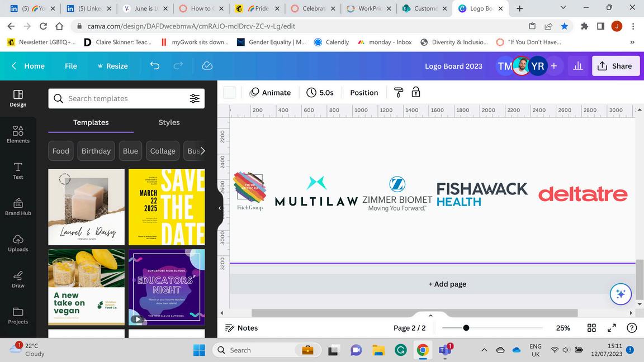
Task: Open insights bar chart icon
Action: click(578, 66)
